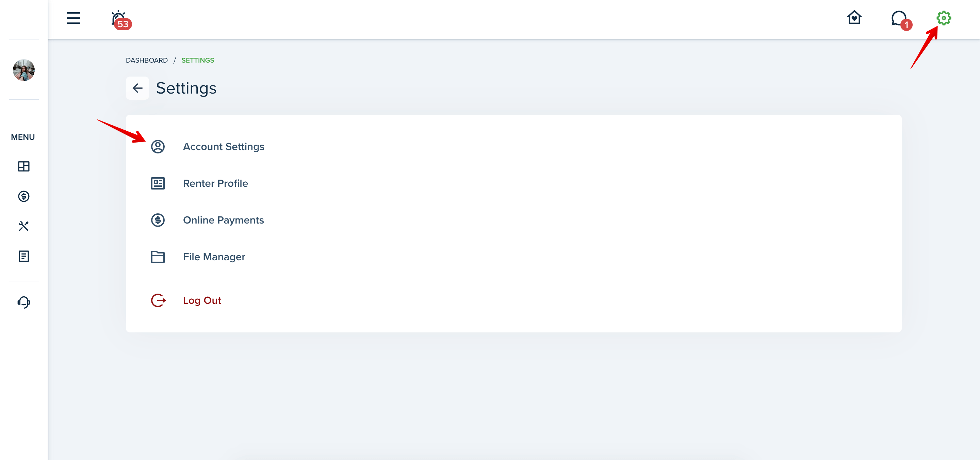Click the DASHBOARD breadcrumb link
The width and height of the screenshot is (980, 460).
tap(147, 61)
